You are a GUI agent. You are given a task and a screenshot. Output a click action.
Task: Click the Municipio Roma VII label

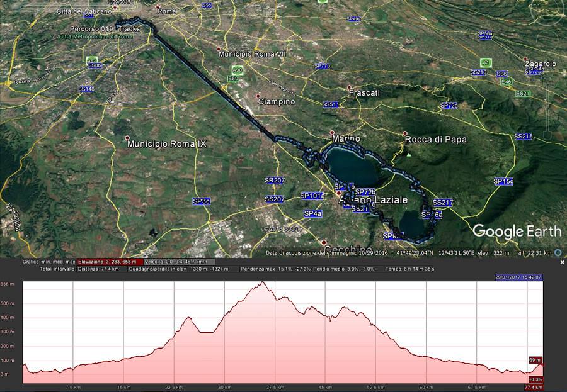click(x=252, y=54)
